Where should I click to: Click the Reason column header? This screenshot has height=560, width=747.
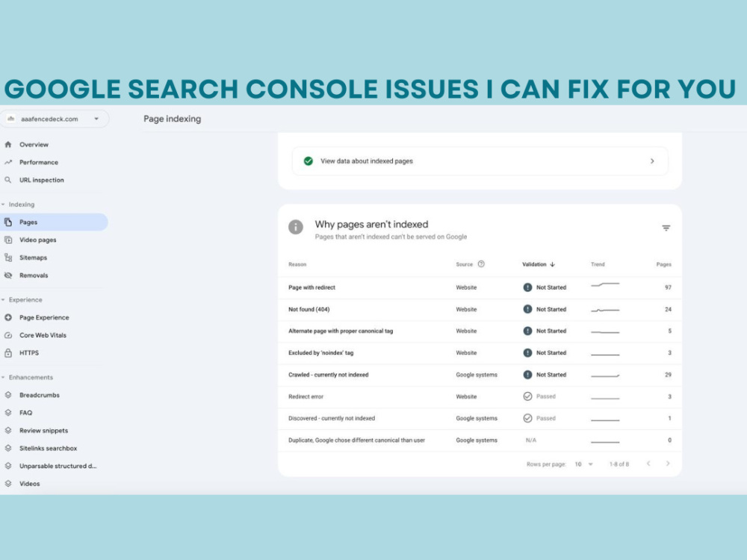click(x=297, y=264)
